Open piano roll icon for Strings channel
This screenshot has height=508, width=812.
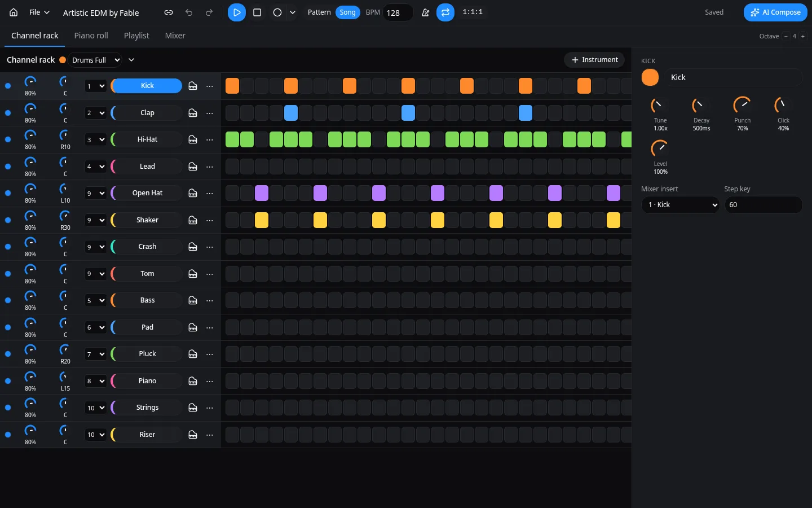point(193,408)
